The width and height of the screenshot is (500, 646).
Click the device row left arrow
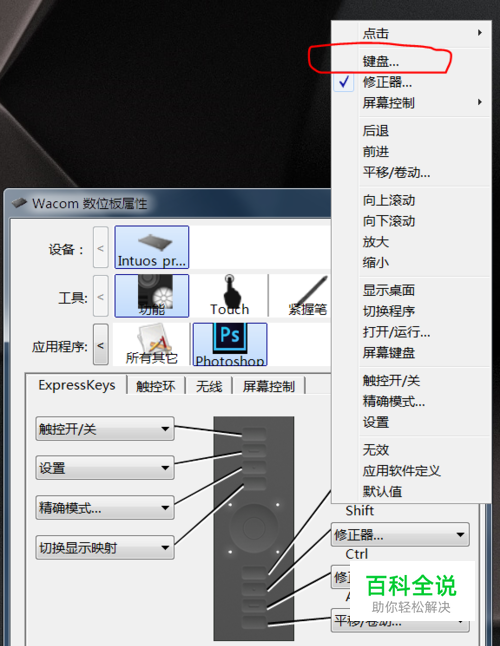click(100, 247)
